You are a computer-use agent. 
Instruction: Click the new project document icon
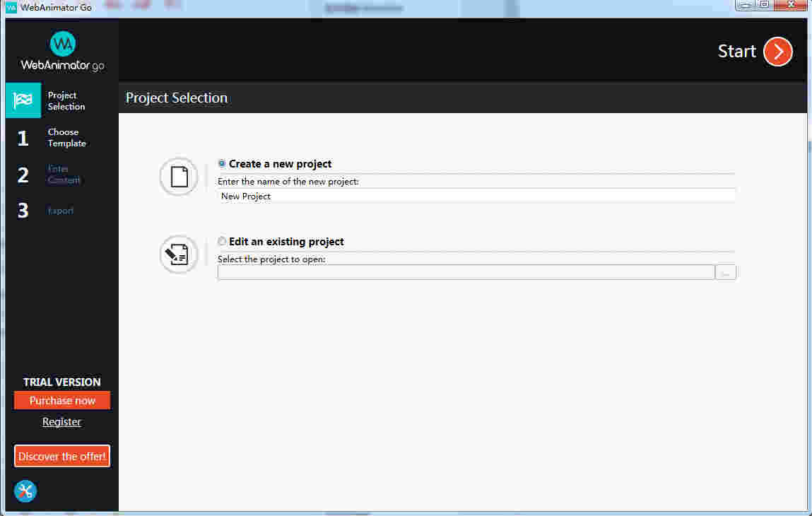click(178, 176)
